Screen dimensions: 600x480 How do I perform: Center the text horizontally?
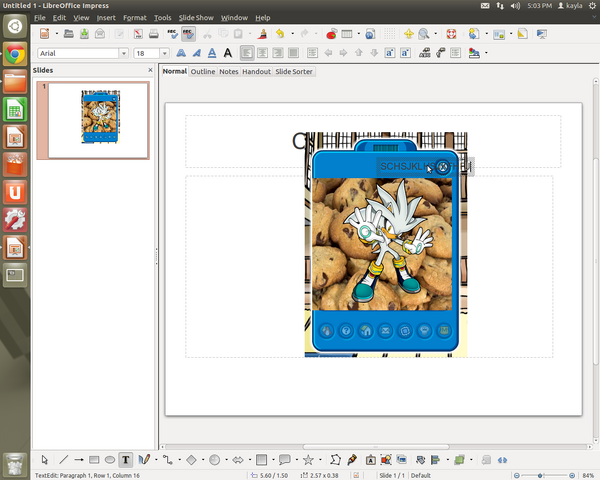pos(262,53)
